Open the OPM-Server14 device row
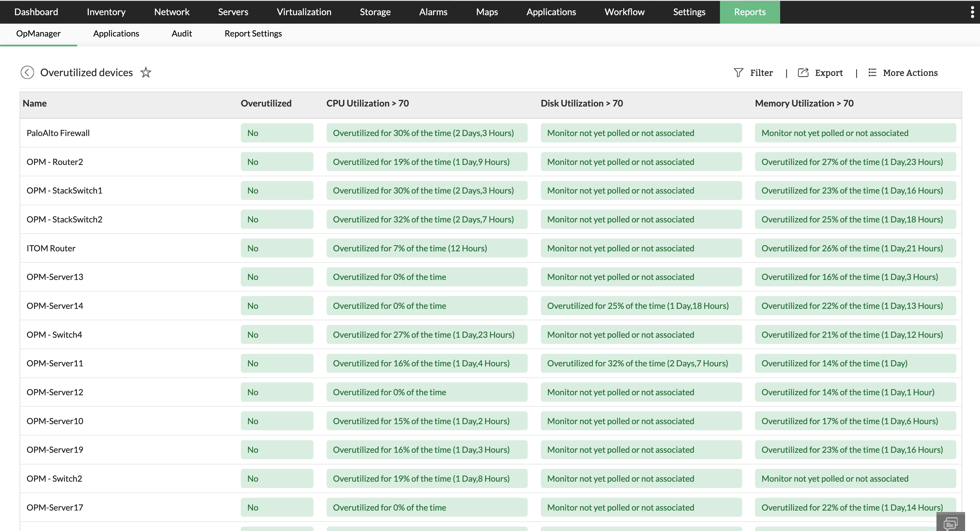The width and height of the screenshot is (980, 531). coord(55,306)
